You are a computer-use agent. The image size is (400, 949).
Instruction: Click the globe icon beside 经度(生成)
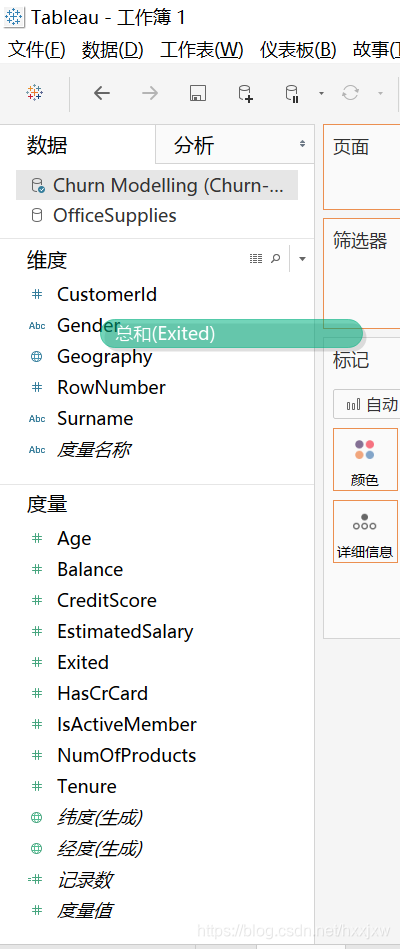coord(36,849)
